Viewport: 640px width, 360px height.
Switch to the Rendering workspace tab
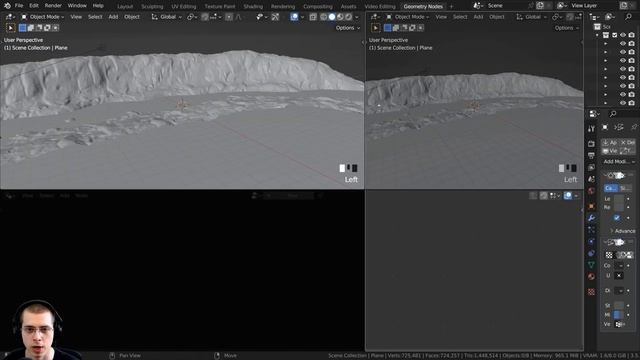[283, 7]
